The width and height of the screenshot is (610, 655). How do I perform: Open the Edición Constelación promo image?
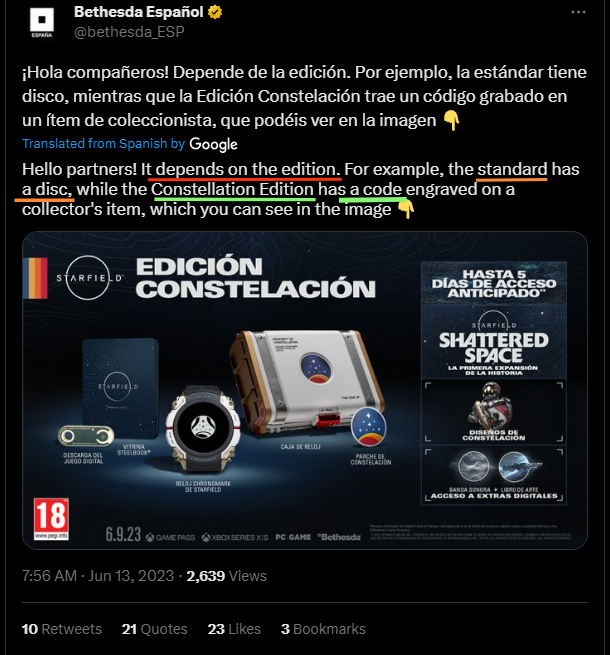(x=305, y=390)
